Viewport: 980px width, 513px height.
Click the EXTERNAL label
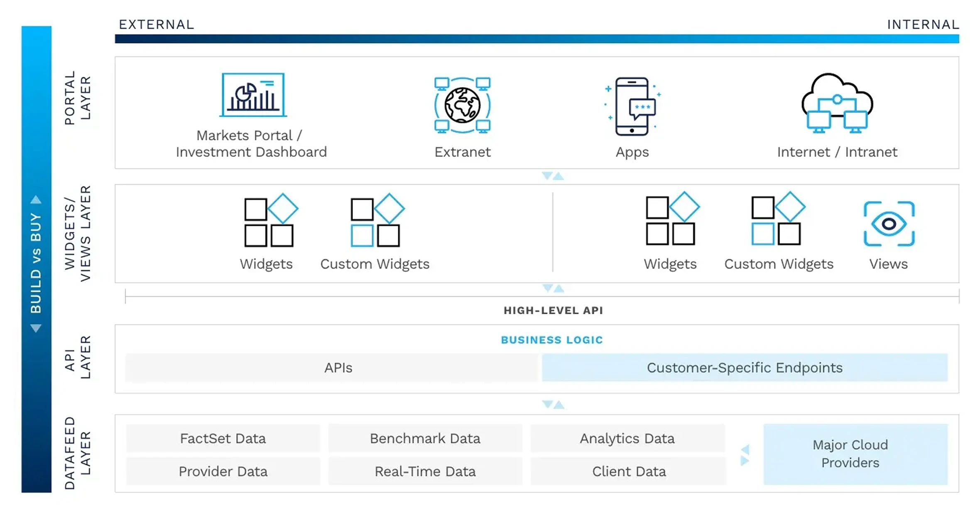[x=157, y=24]
